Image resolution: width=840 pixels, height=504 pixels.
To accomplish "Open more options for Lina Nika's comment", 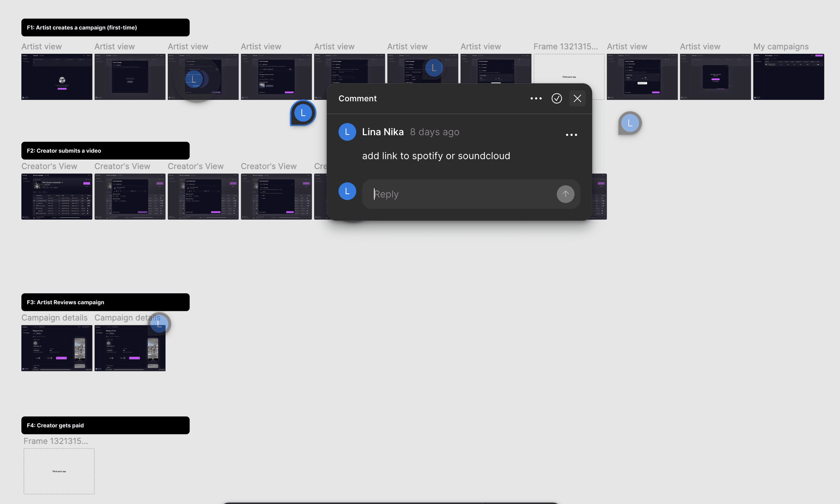I will (x=571, y=135).
